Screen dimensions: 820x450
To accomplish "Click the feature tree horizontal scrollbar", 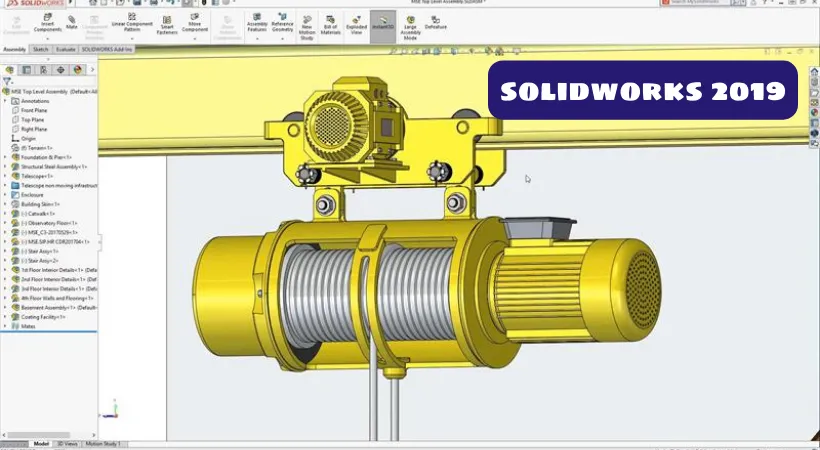I will [38, 435].
